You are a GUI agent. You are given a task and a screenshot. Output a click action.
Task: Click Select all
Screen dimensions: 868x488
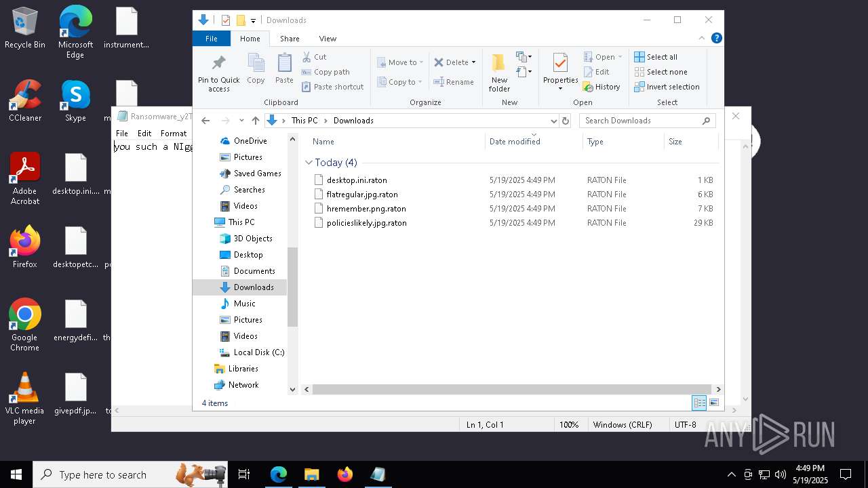pyautogui.click(x=656, y=57)
